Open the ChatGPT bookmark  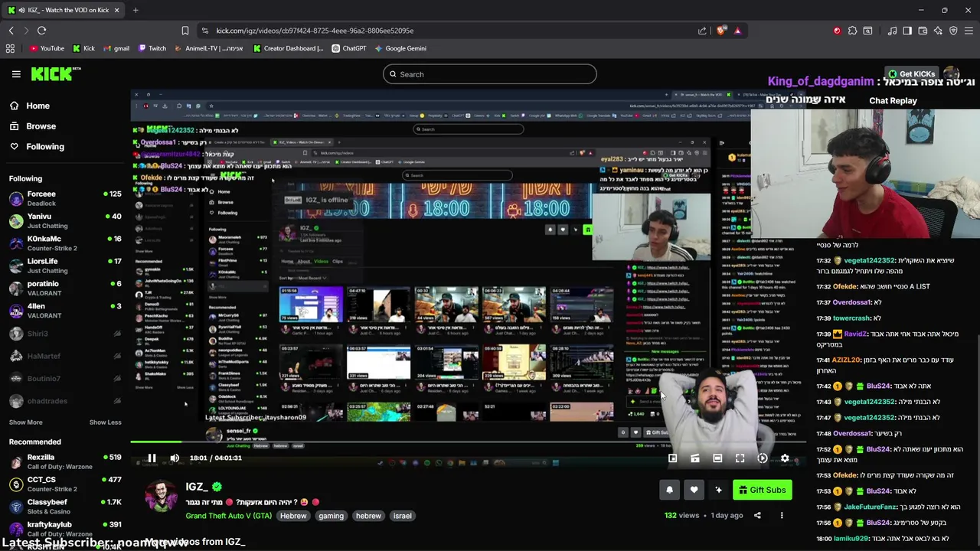(349, 48)
